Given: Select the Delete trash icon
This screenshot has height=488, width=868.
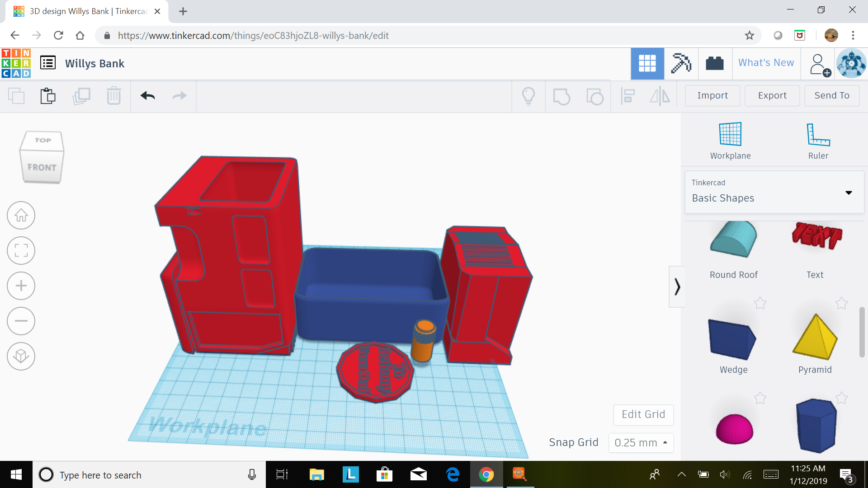Looking at the screenshot, I should 113,96.
